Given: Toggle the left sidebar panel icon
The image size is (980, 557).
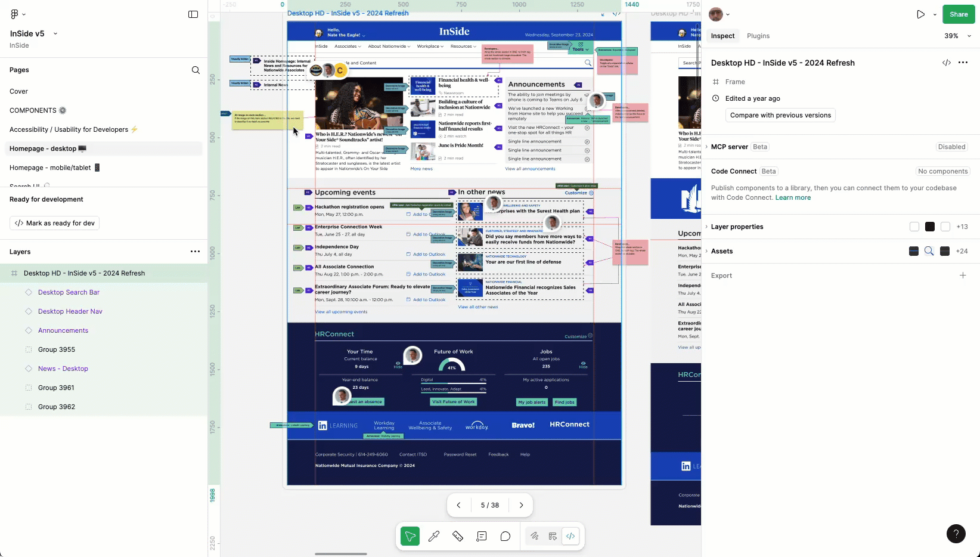Looking at the screenshot, I should coord(193,14).
